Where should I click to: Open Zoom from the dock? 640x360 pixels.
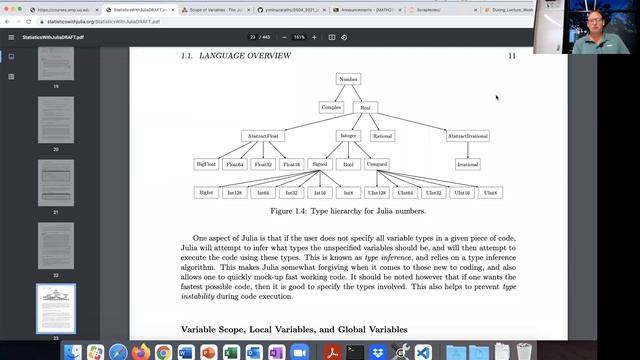[x=299, y=352]
